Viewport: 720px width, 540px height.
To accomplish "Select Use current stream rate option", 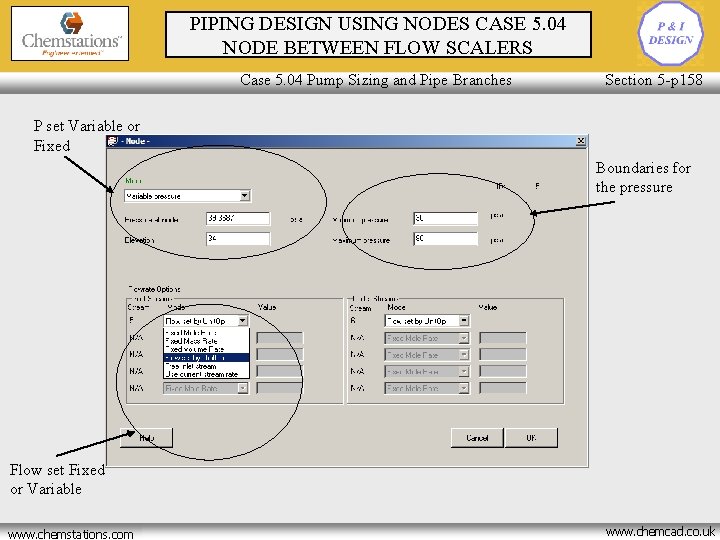I will point(206,374).
